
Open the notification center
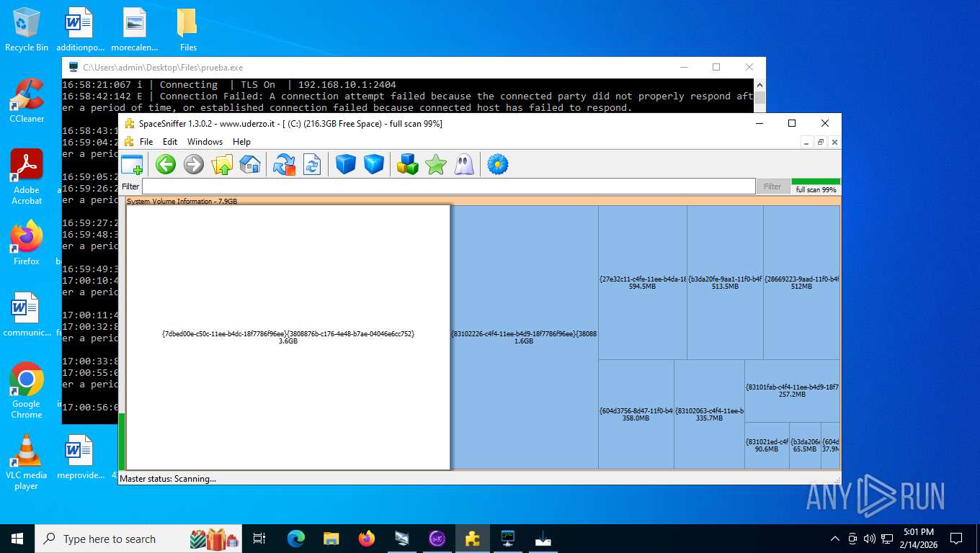[x=956, y=539]
